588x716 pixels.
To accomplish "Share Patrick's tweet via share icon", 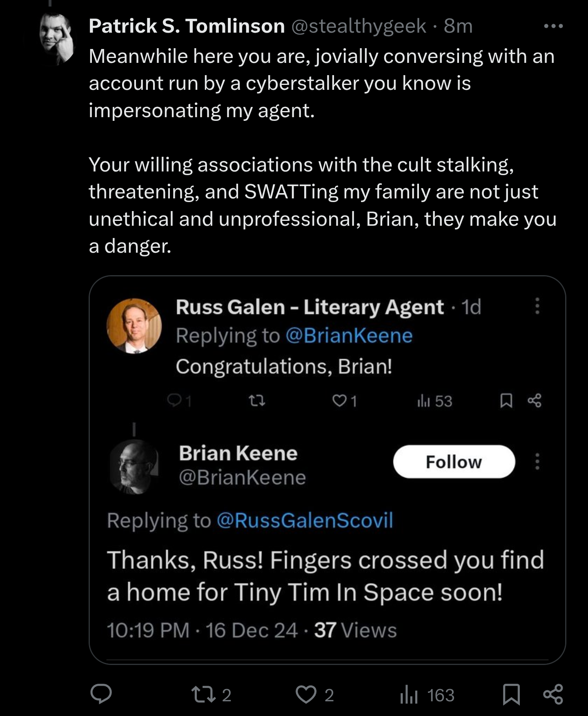I will click(x=553, y=694).
